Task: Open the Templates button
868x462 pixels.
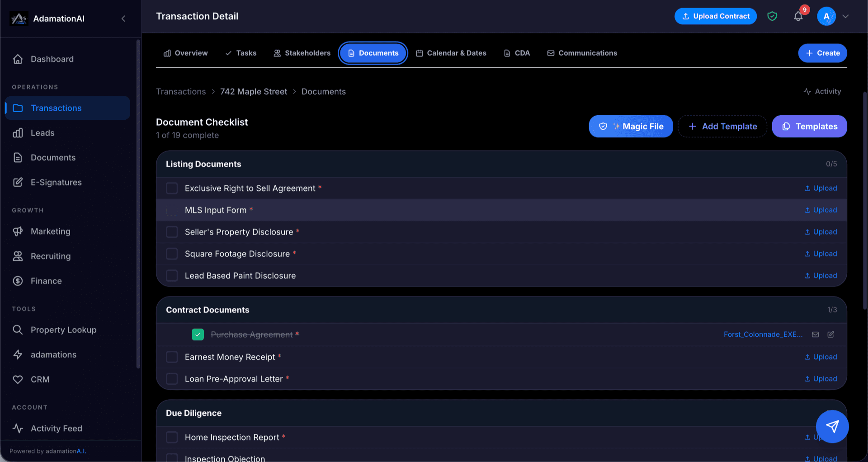Action: (809, 126)
